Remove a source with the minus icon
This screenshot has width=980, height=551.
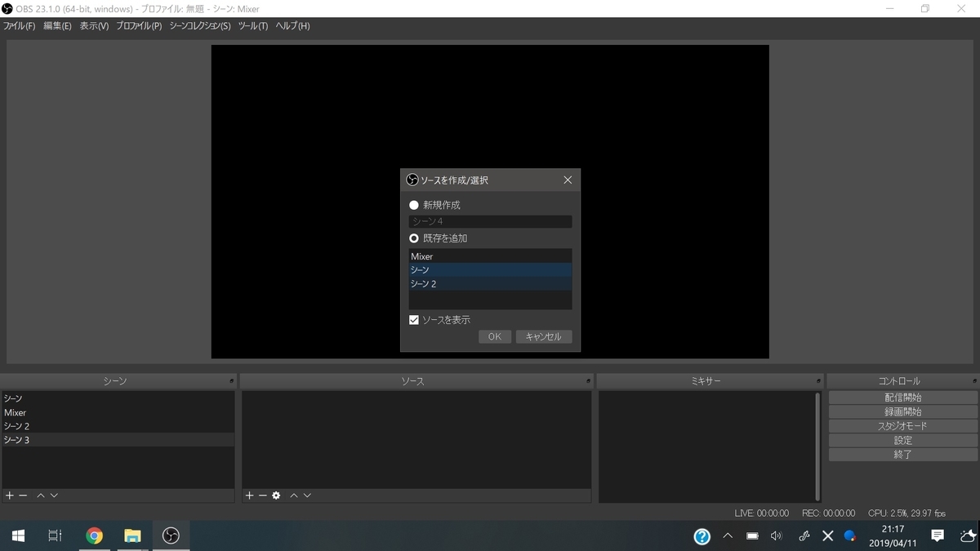[263, 495]
